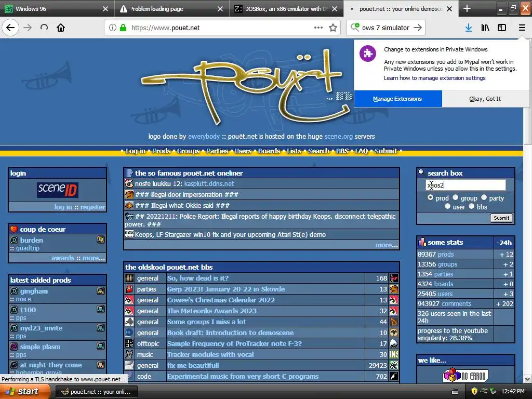Image resolution: width=532 pixels, height=399 pixels.
Task: Open the scene.org link
Action: click(339, 137)
